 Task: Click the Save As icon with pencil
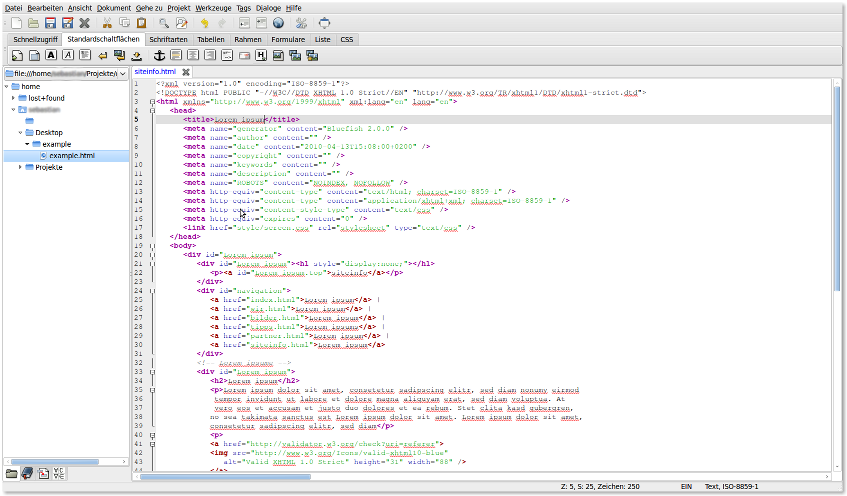click(x=67, y=23)
